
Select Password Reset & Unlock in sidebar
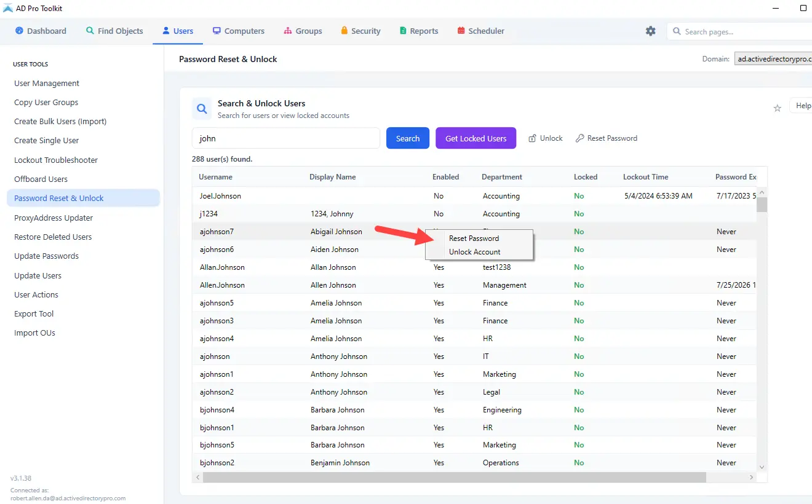pyautogui.click(x=83, y=198)
